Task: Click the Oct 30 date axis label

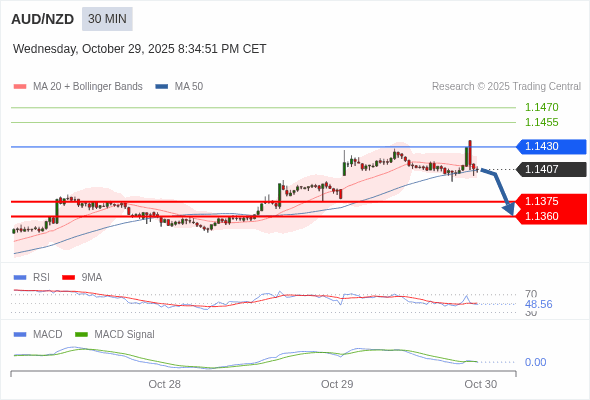Action: tap(481, 384)
